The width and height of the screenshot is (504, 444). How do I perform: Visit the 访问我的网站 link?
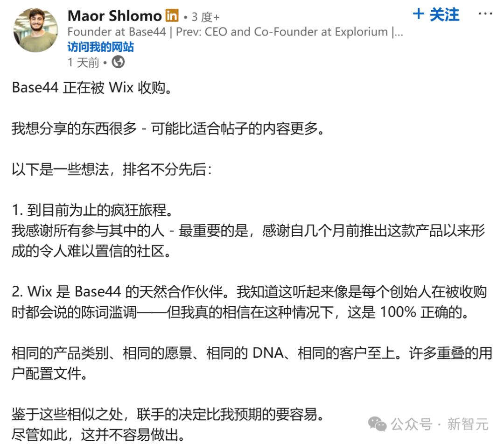pyautogui.click(x=100, y=47)
